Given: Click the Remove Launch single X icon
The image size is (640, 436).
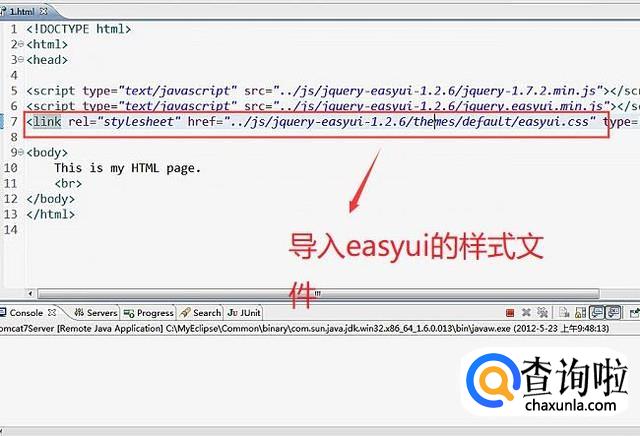Looking at the screenshot, I should [526, 313].
